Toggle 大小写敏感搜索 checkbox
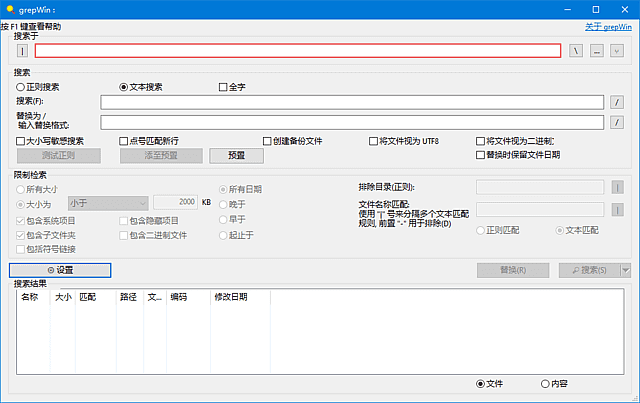 pos(21,141)
